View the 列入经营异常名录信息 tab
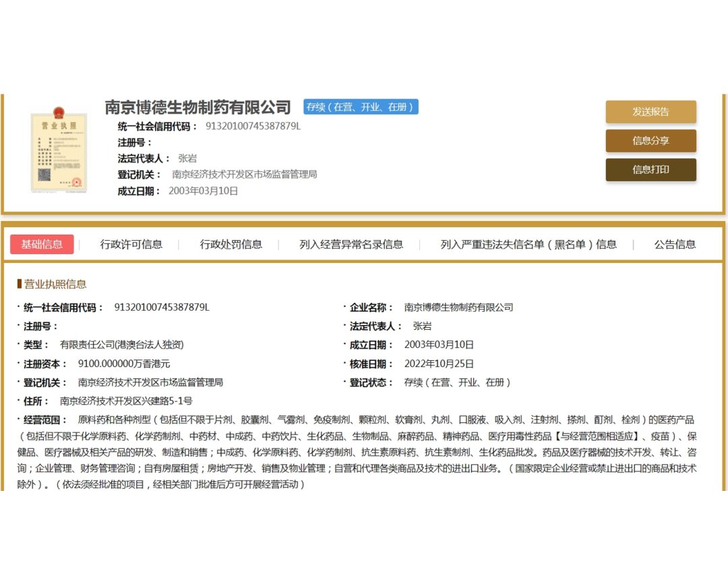The width and height of the screenshot is (728, 586). coord(351,244)
